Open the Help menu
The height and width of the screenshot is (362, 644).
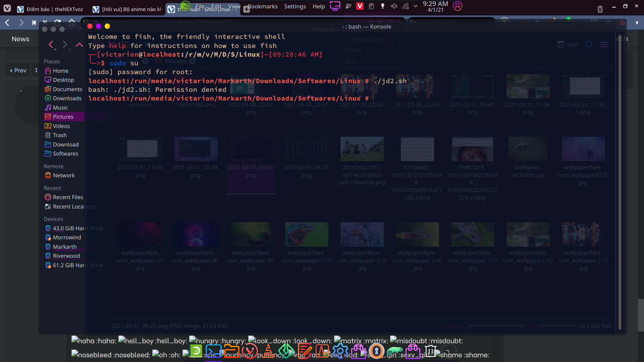point(319,6)
